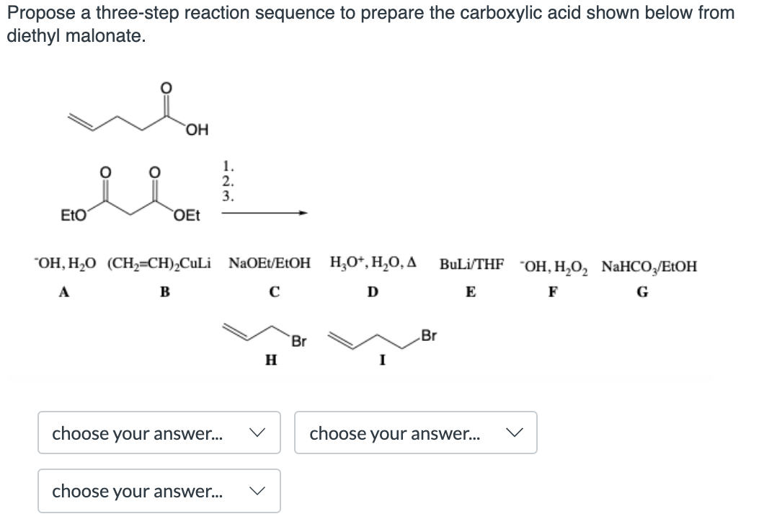Click the chevron on the first answer selector

pos(259,433)
